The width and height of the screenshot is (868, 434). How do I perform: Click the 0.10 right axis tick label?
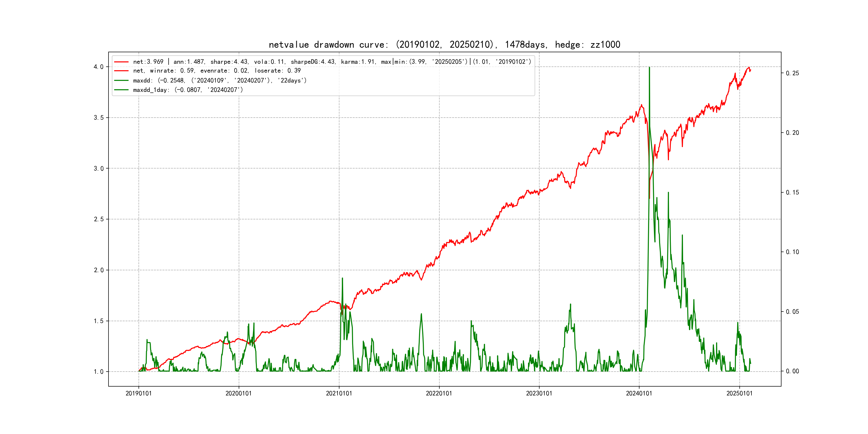(x=792, y=252)
